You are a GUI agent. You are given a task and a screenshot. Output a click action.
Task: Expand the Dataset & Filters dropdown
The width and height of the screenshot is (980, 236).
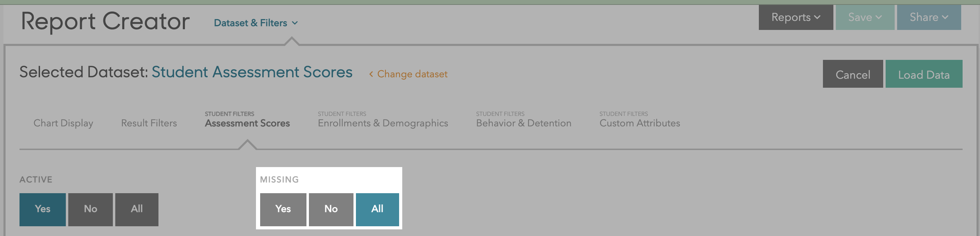tap(255, 23)
